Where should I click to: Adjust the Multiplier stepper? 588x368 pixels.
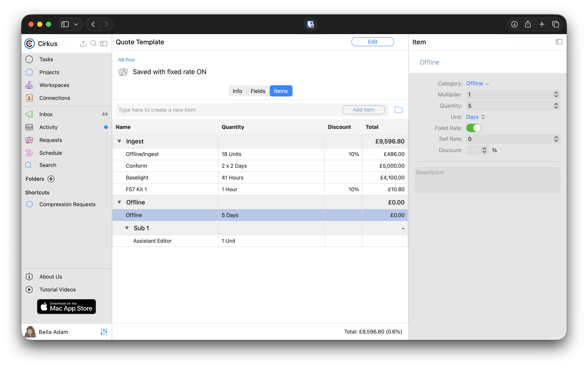point(556,94)
